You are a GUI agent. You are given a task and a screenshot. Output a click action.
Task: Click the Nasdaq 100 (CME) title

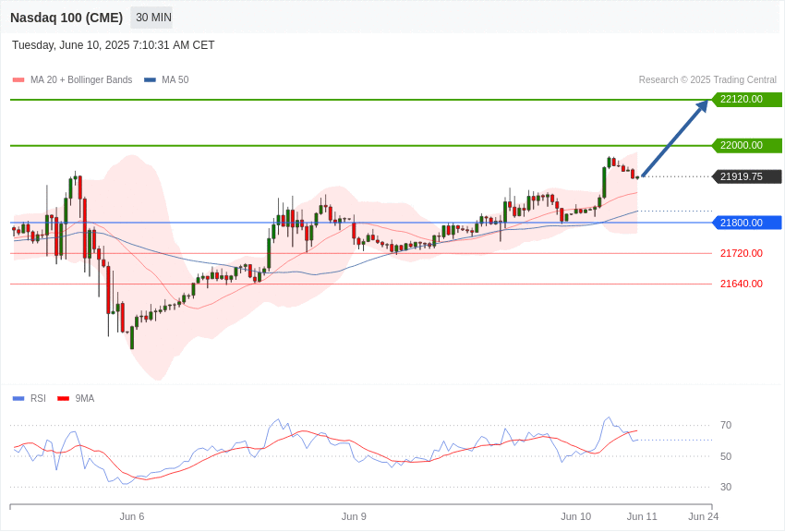[66, 18]
